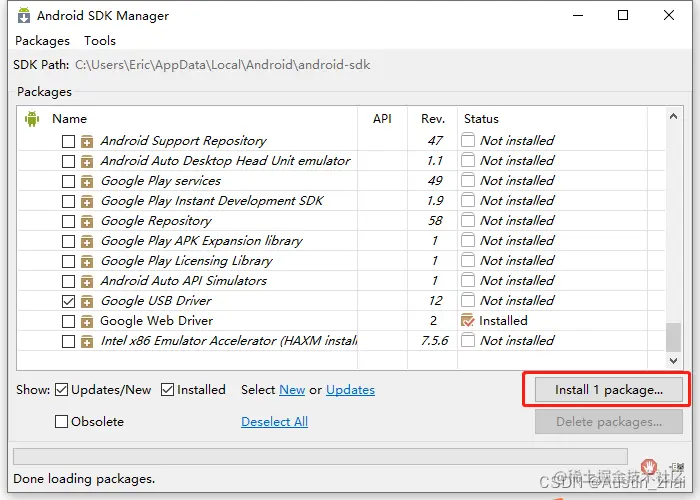Image resolution: width=700 pixels, height=500 pixels.
Task: Click package icon next to Intel x86 Emulator Accelerator
Action: click(x=87, y=342)
